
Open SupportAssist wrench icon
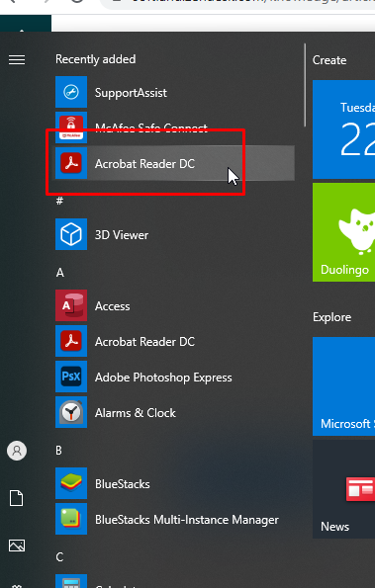[71, 92]
